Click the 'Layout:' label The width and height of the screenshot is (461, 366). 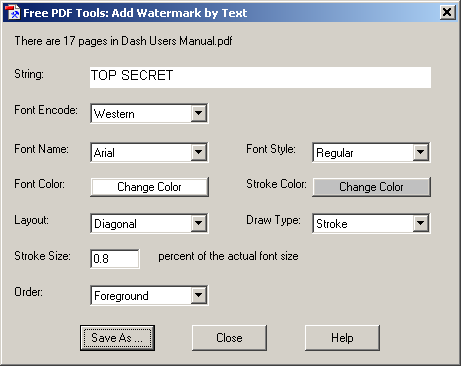31,220
